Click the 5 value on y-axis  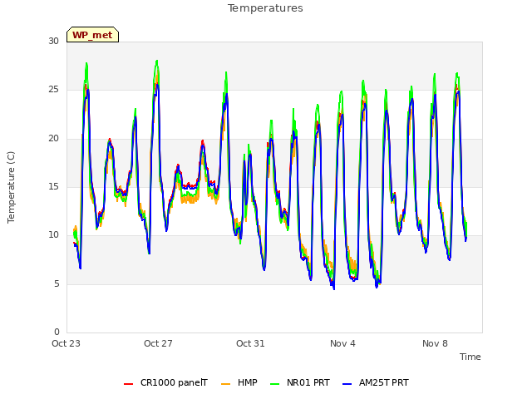(x=57, y=283)
